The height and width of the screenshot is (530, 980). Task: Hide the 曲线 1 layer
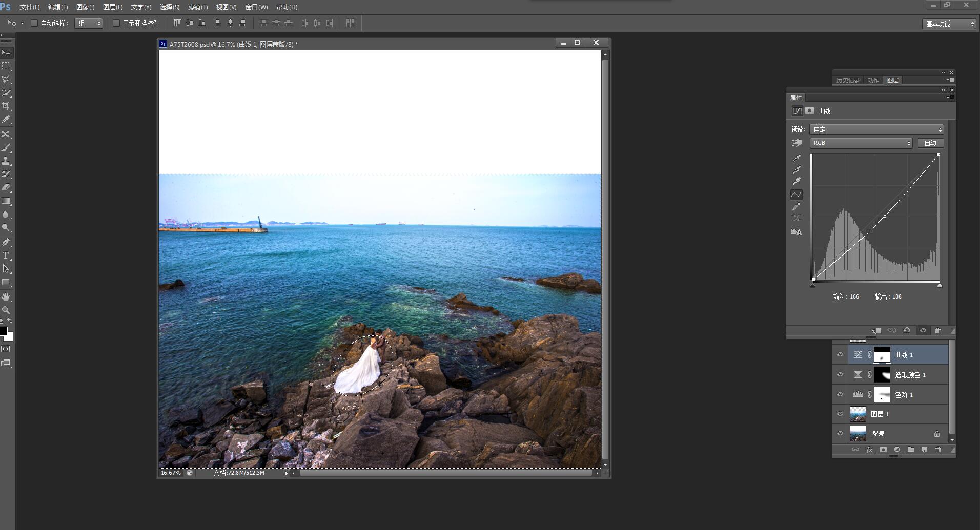840,355
